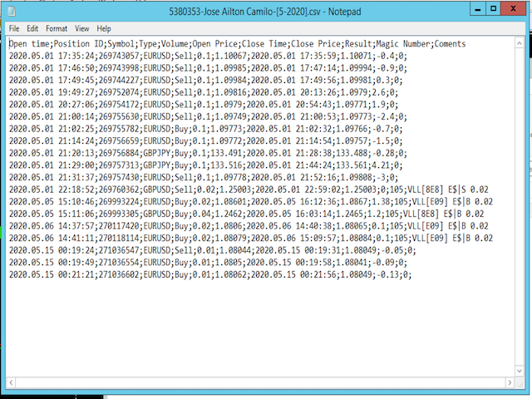Click the row with Position ID 271036547
532x399 pixels.
pyautogui.click(x=213, y=250)
